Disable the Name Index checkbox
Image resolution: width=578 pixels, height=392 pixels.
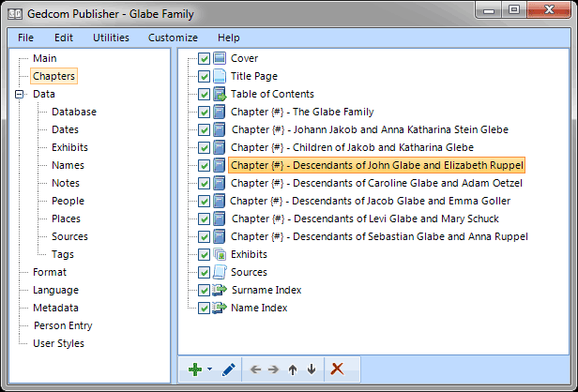[x=204, y=308]
